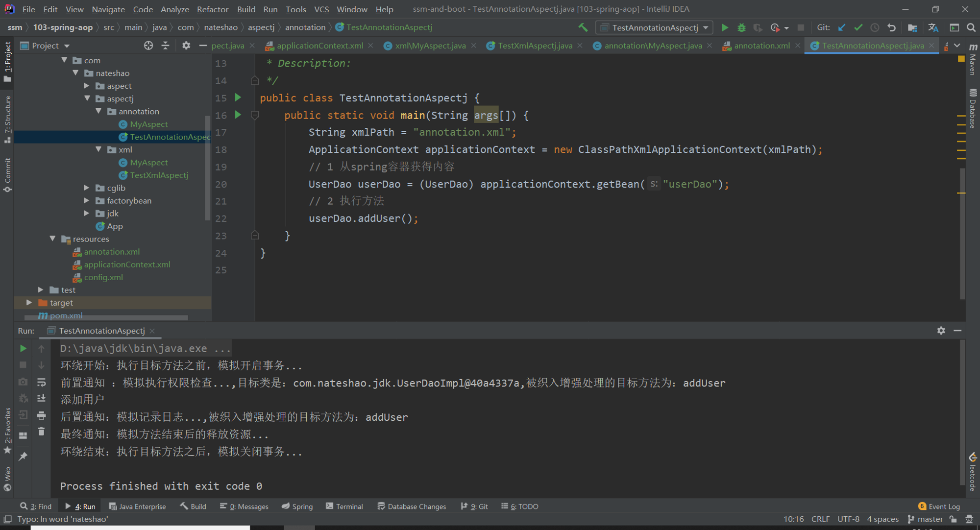Locate the opened file in Project tree

pyautogui.click(x=148, y=46)
